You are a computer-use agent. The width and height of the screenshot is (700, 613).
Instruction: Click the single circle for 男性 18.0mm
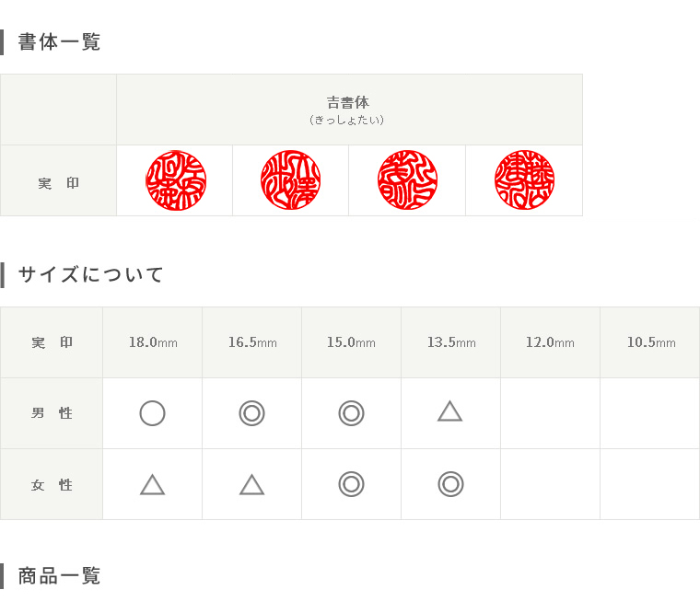pyautogui.click(x=152, y=413)
